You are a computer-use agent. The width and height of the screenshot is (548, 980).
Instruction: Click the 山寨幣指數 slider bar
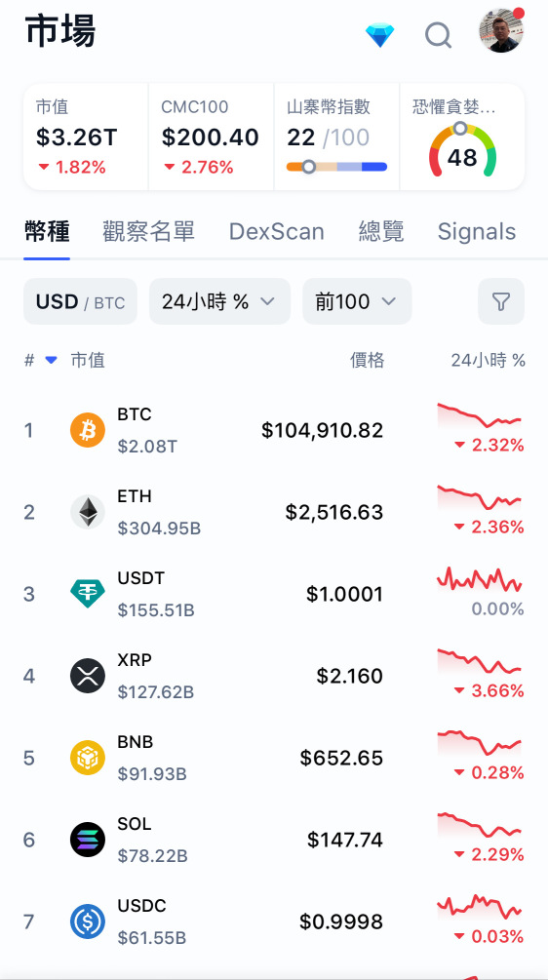pyautogui.click(x=336, y=167)
